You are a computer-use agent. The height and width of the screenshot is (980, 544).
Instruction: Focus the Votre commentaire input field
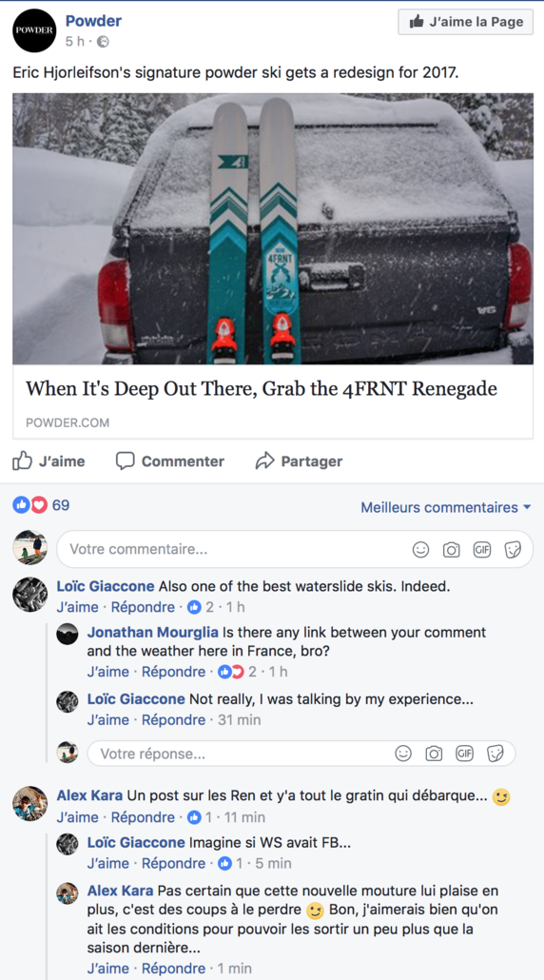click(x=295, y=549)
